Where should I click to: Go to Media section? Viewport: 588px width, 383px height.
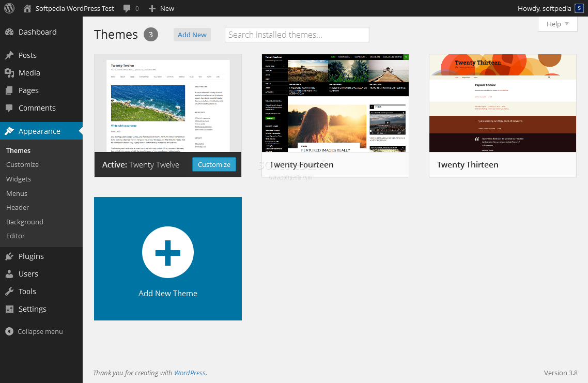pos(29,73)
